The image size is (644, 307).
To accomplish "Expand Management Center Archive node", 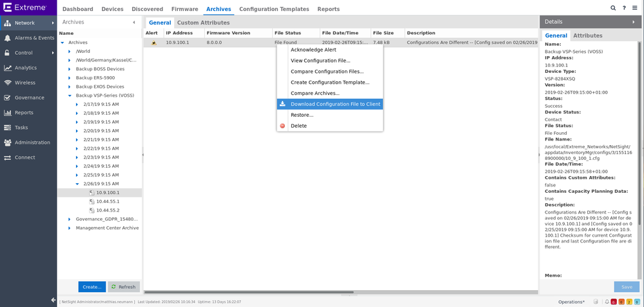I will [70, 228].
